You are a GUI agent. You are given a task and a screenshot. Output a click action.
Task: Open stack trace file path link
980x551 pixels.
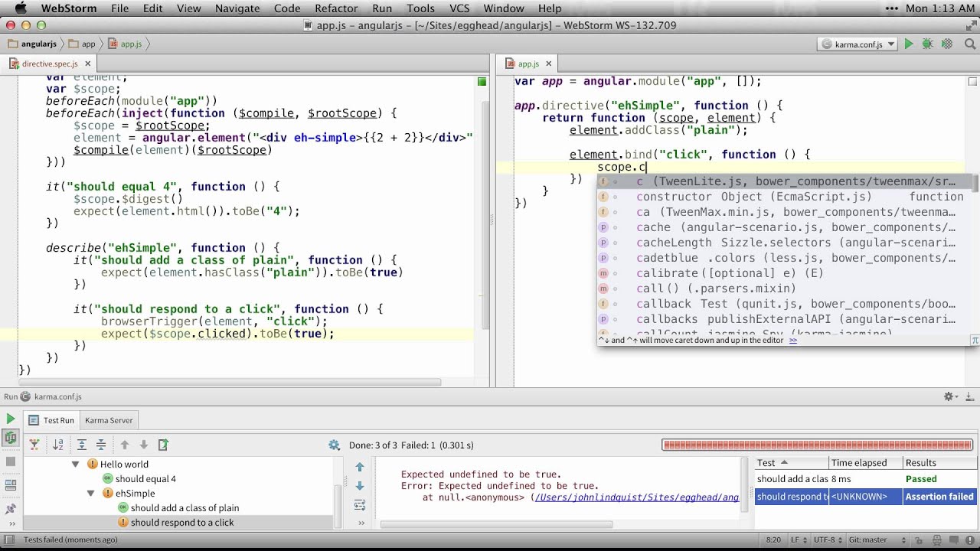pos(636,497)
